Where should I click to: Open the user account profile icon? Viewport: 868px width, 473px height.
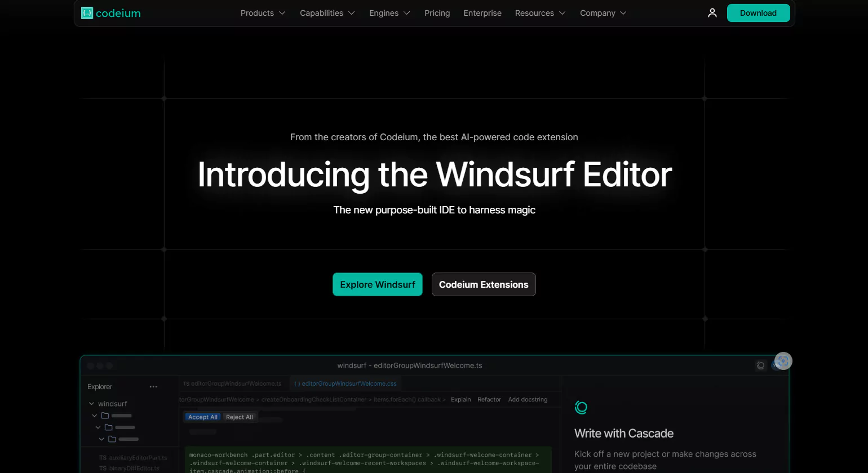[x=712, y=13]
